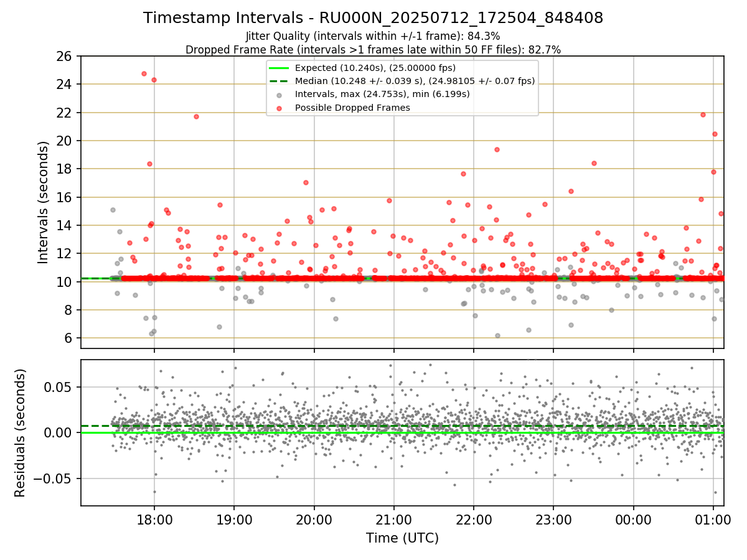Click the 'Median (10.248 +/- 0.039 s)' legend entry

point(415,81)
